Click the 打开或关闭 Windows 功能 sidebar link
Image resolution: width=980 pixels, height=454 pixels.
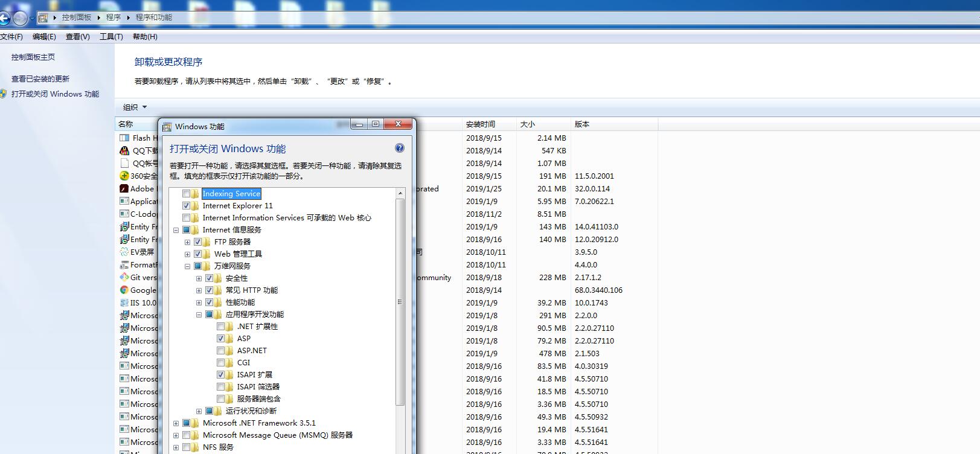(55, 94)
